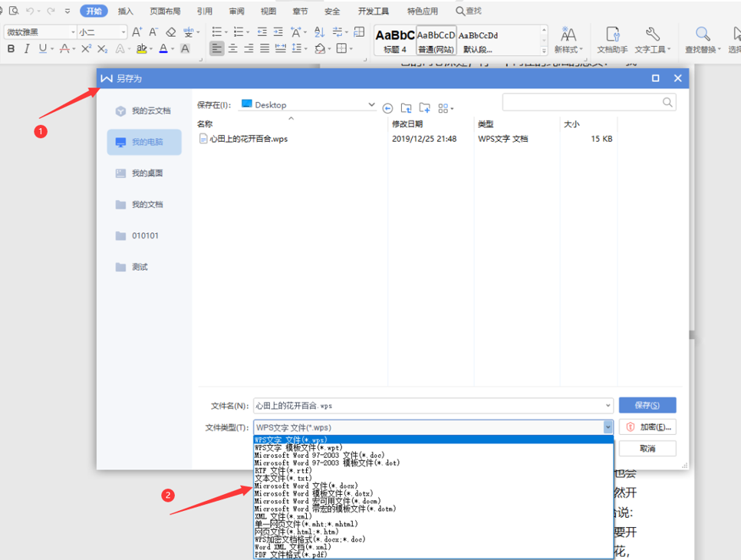Decrease font size with the A- icon
741x560 pixels.
153,31
